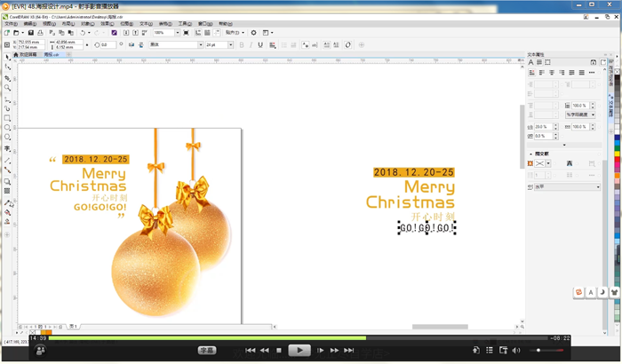
Task: Select the paragraph icon in 文本属性 panel
Action: click(539, 62)
